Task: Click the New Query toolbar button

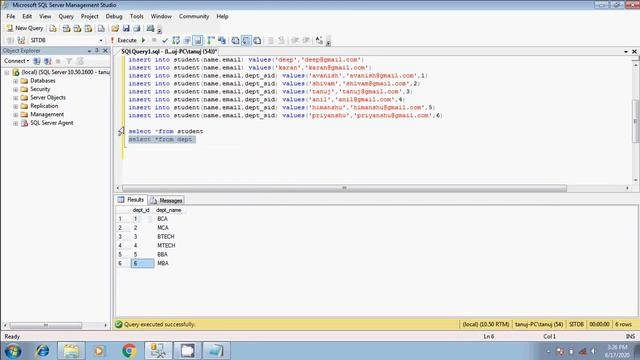Action: click(25, 28)
